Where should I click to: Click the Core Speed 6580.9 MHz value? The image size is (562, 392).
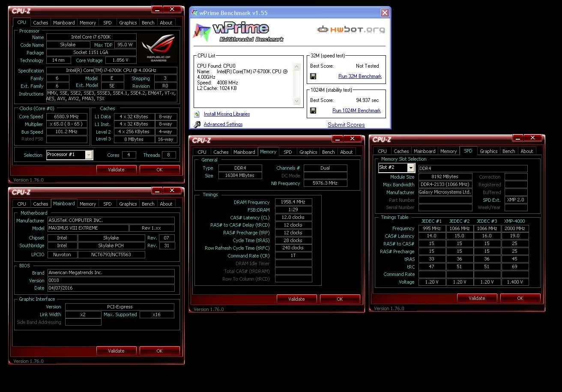tap(67, 117)
